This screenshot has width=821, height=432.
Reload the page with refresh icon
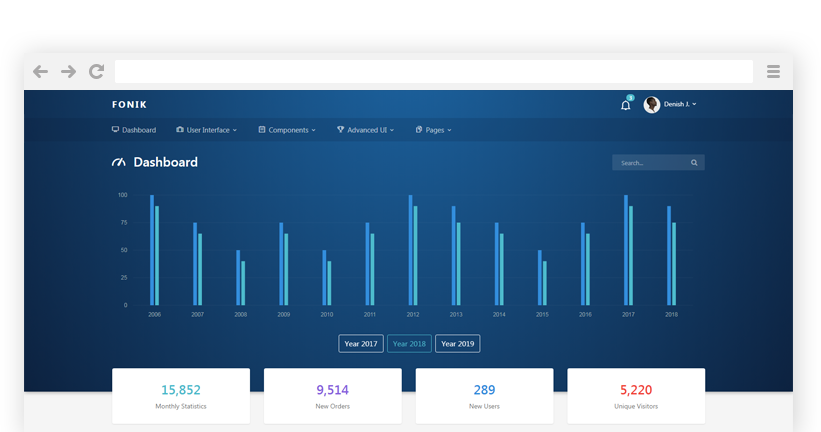coord(96,71)
